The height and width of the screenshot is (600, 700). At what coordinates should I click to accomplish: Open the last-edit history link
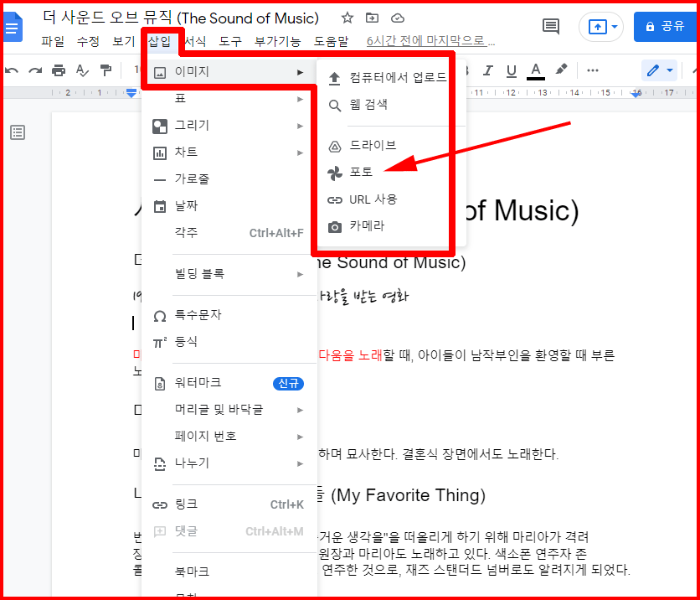coord(431,42)
